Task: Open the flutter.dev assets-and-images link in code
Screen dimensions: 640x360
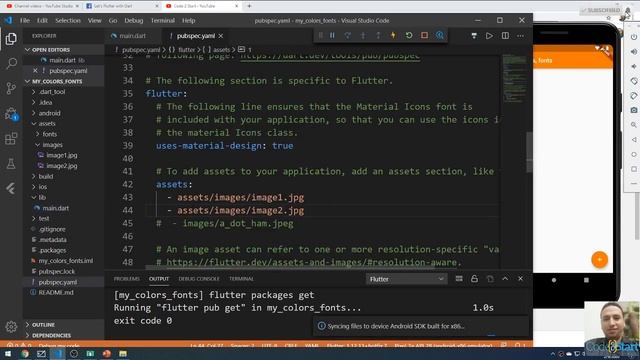Action: (x=313, y=262)
